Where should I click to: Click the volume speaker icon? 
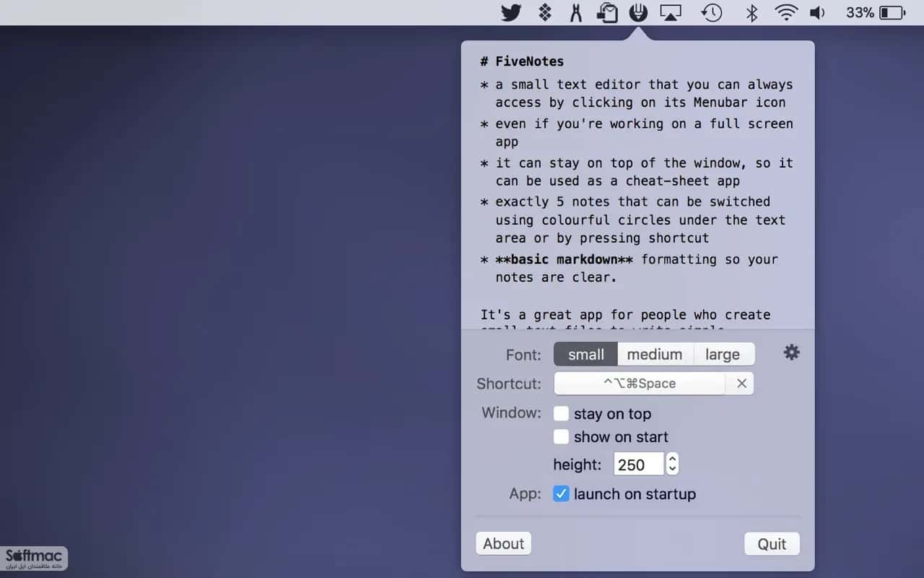(x=817, y=12)
